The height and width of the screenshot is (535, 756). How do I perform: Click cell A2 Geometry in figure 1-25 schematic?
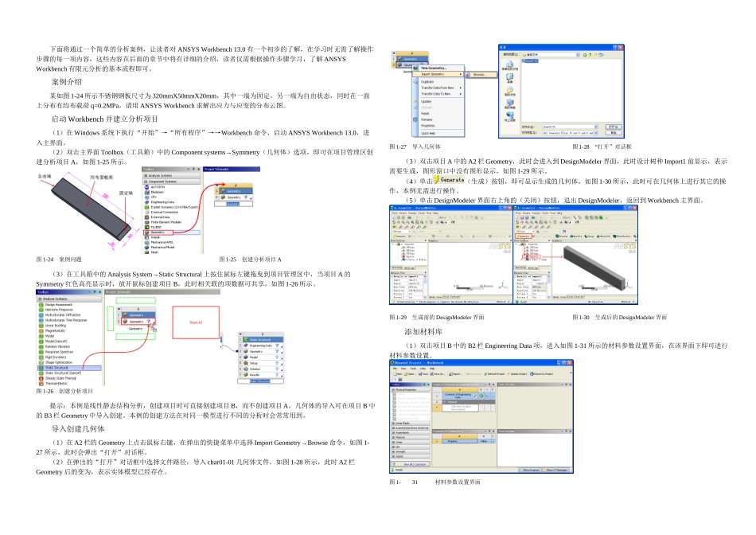tap(236, 197)
